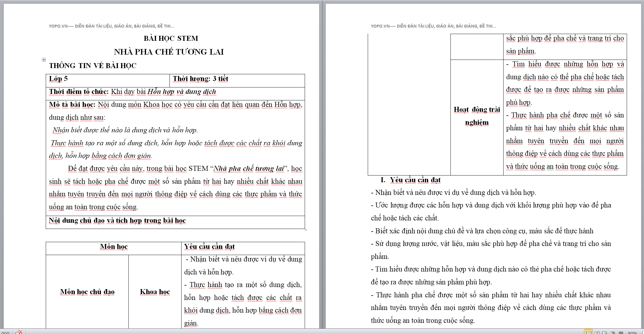Click italic 'Nhà pha chế tương lai' in paragraph
This screenshot has height=334, width=644.
point(248,168)
